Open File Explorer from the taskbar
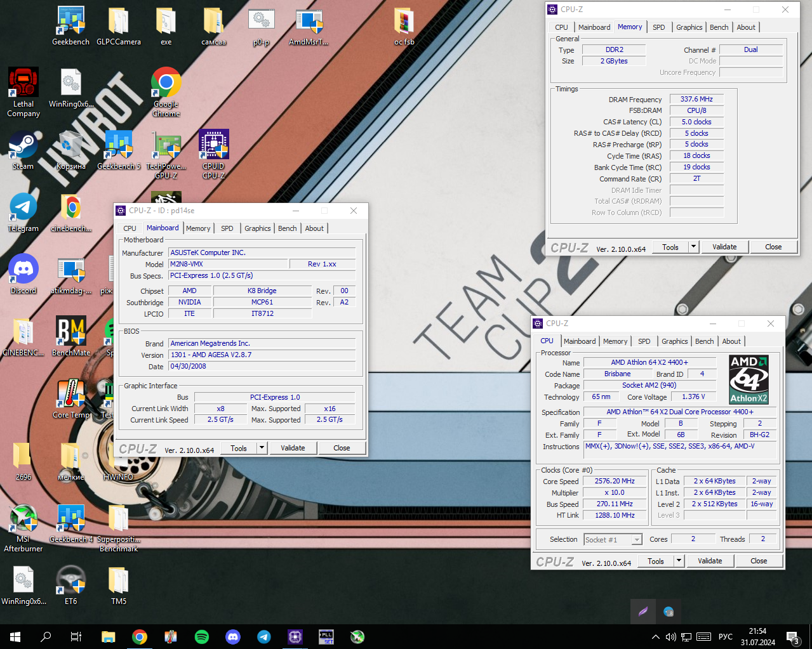Viewport: 812px width, 649px height. click(109, 636)
